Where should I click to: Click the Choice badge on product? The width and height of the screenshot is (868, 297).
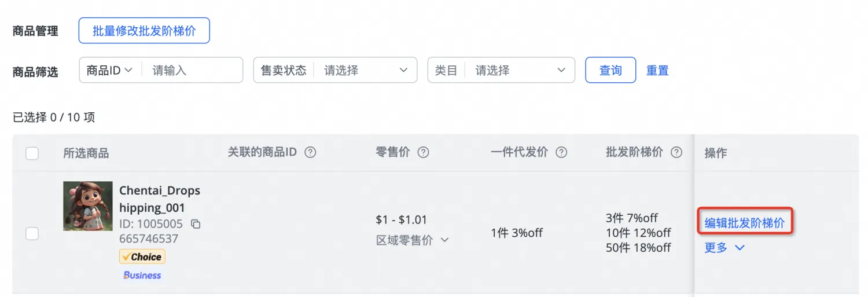click(x=142, y=256)
